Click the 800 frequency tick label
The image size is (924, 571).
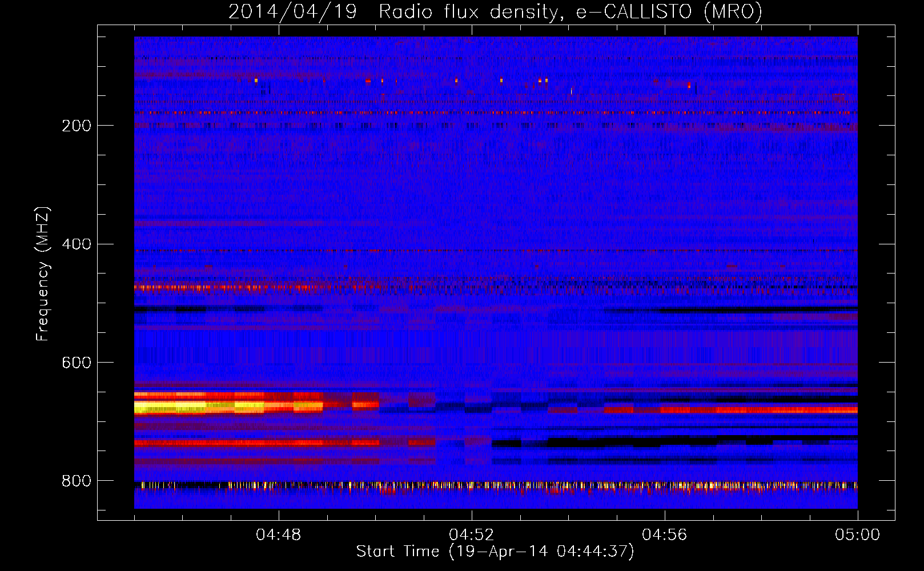click(77, 481)
